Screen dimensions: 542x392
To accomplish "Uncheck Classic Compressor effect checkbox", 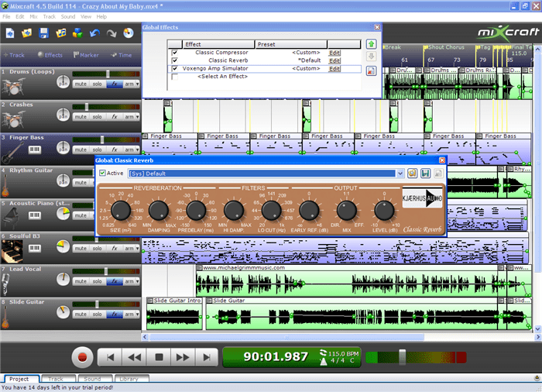I will point(175,53).
